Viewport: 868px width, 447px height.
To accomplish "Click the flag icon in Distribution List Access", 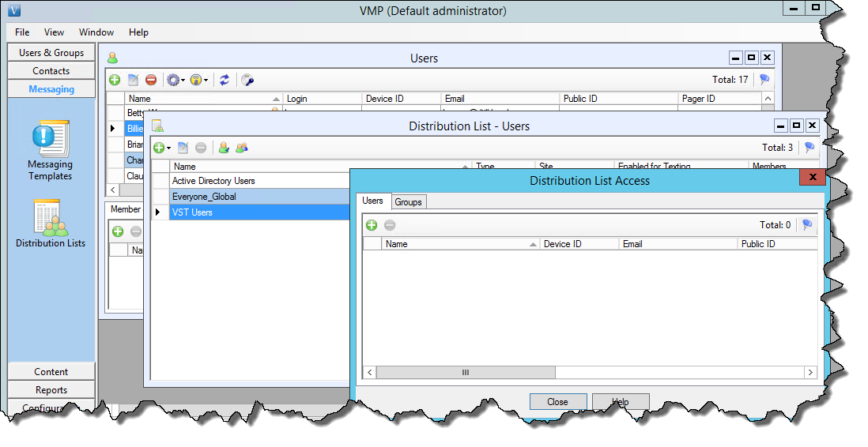I will (806, 225).
